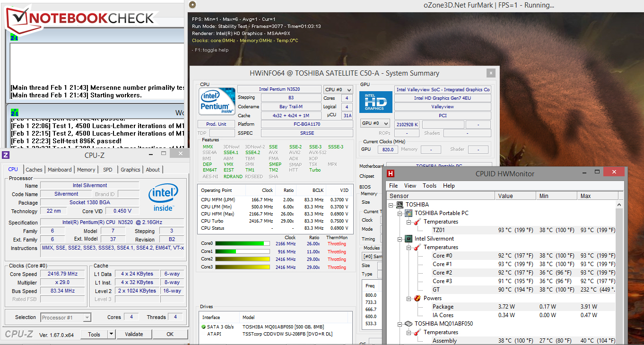
Task: Click the OK button in CPU-Z
Action: click(170, 334)
